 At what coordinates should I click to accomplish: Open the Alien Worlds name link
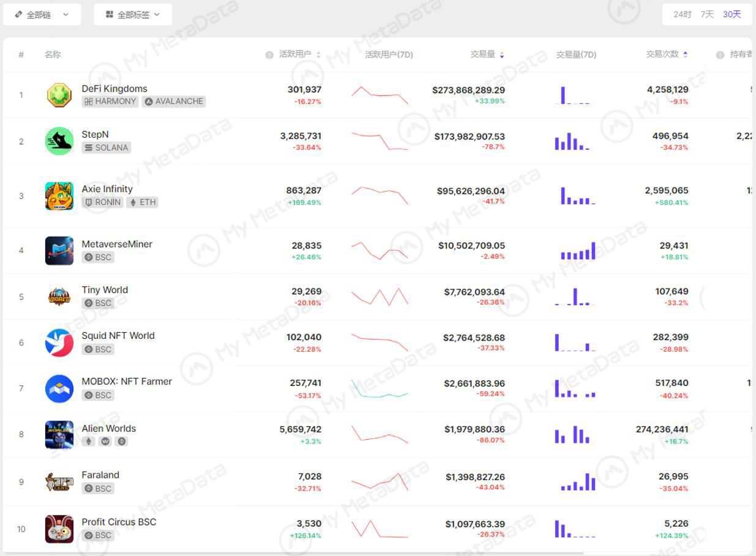109,429
